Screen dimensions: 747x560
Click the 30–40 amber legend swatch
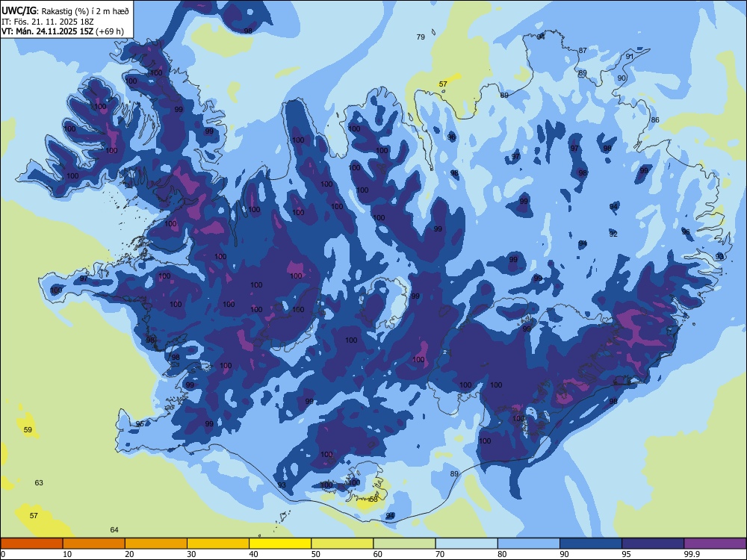click(218, 544)
